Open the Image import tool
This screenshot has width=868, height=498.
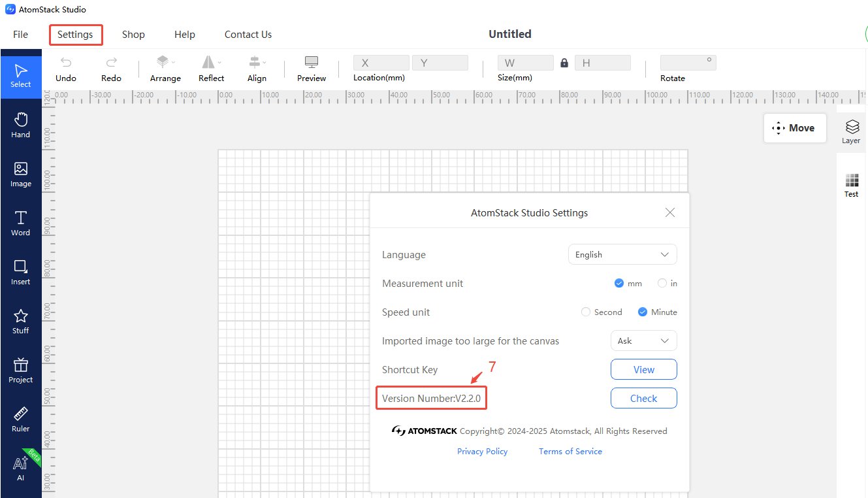[x=21, y=174]
